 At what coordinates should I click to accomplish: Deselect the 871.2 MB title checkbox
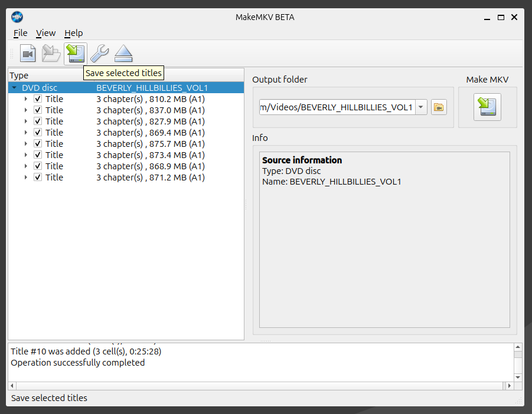[x=38, y=178]
